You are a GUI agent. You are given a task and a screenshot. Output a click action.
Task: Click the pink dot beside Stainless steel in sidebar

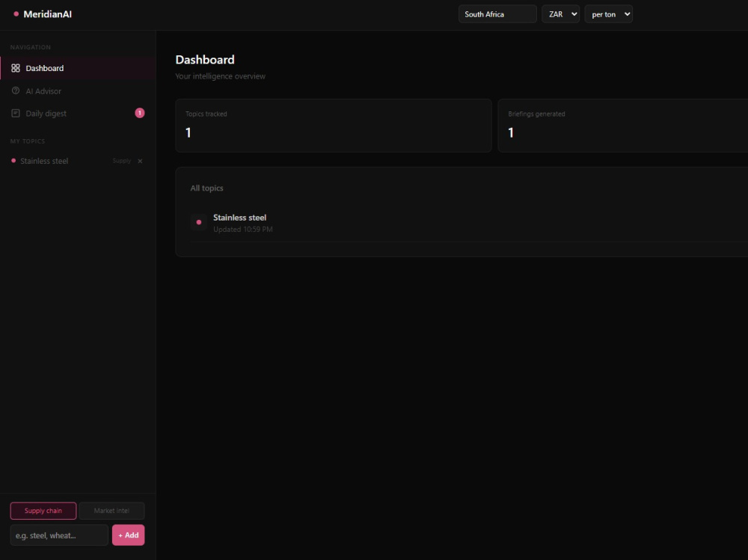pyautogui.click(x=13, y=161)
